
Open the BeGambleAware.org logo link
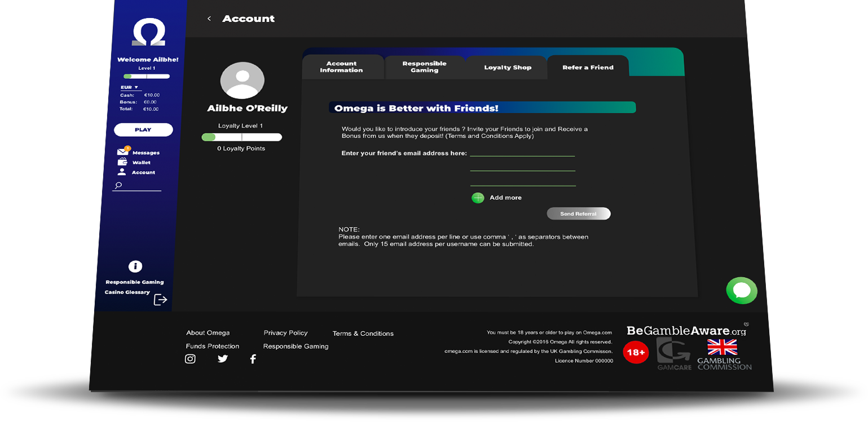click(x=687, y=330)
